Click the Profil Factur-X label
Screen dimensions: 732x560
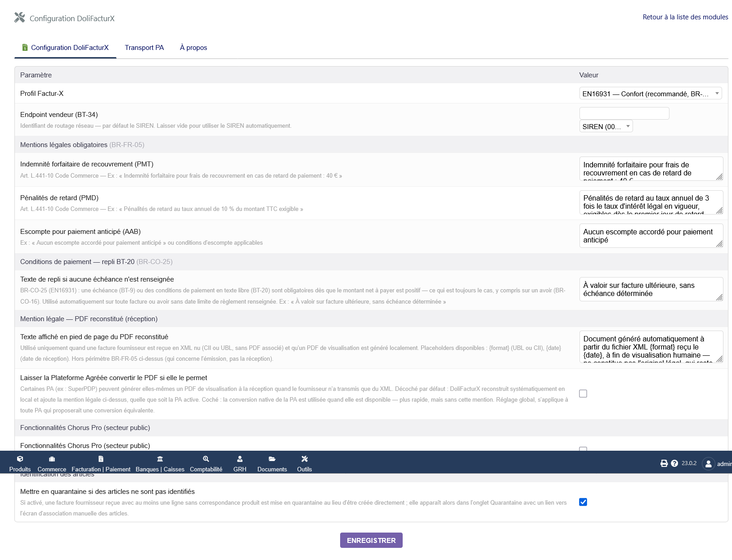tap(42, 94)
